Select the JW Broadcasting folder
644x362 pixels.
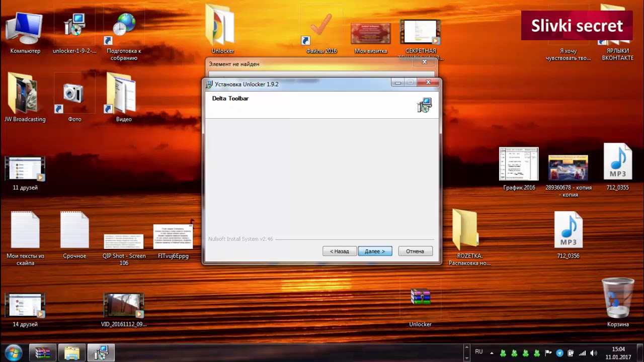[x=25, y=98]
